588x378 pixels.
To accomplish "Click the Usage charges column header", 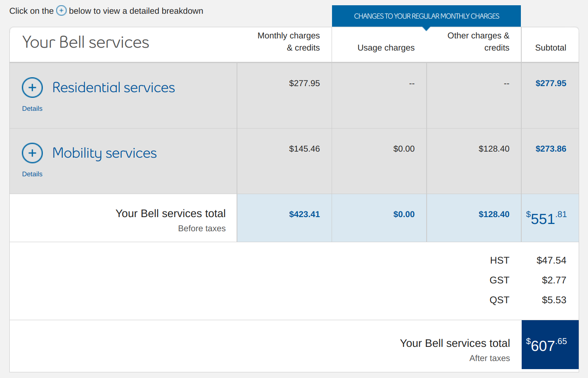I will pos(386,48).
